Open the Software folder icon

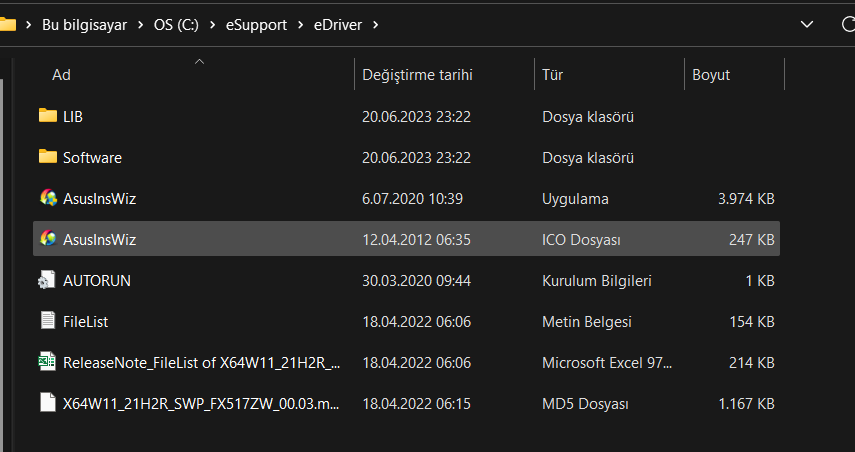(48, 156)
